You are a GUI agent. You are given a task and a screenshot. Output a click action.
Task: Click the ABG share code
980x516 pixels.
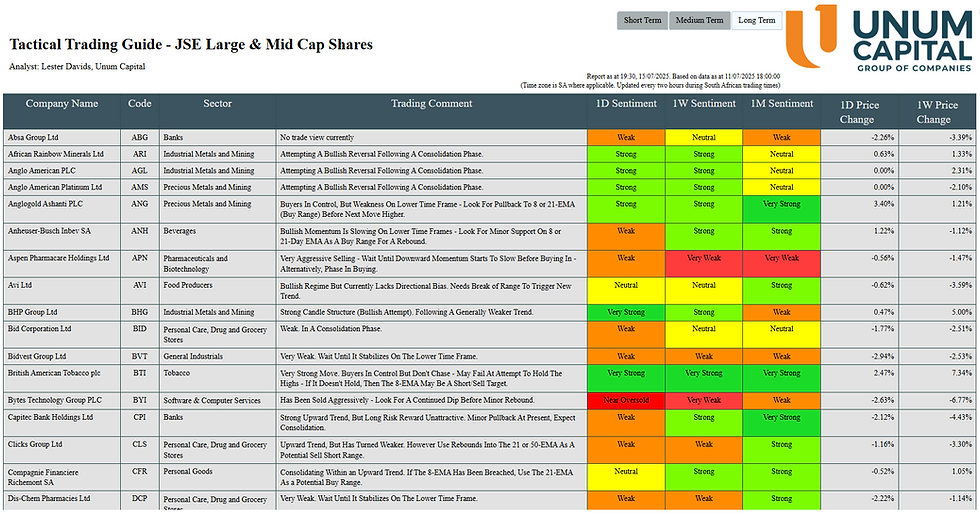click(x=139, y=137)
